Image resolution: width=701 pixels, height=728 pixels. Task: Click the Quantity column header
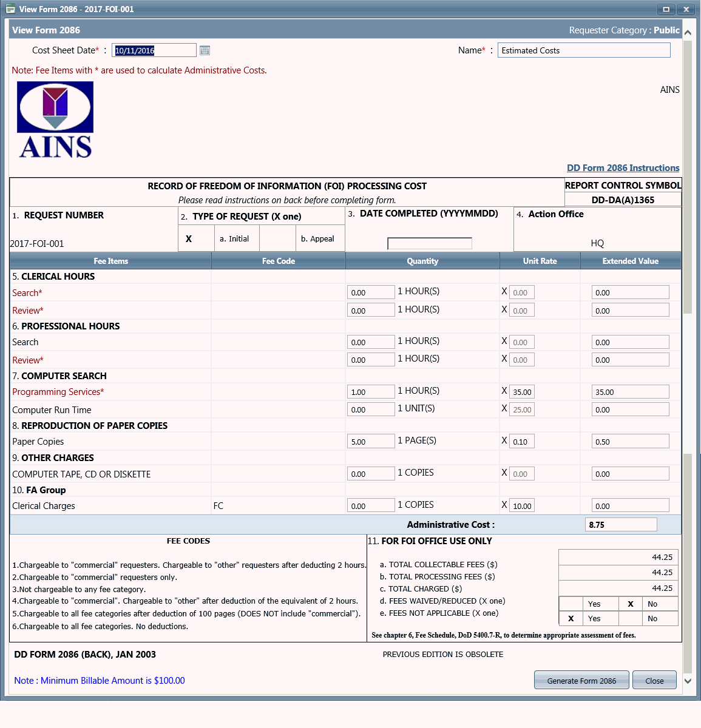(x=422, y=261)
